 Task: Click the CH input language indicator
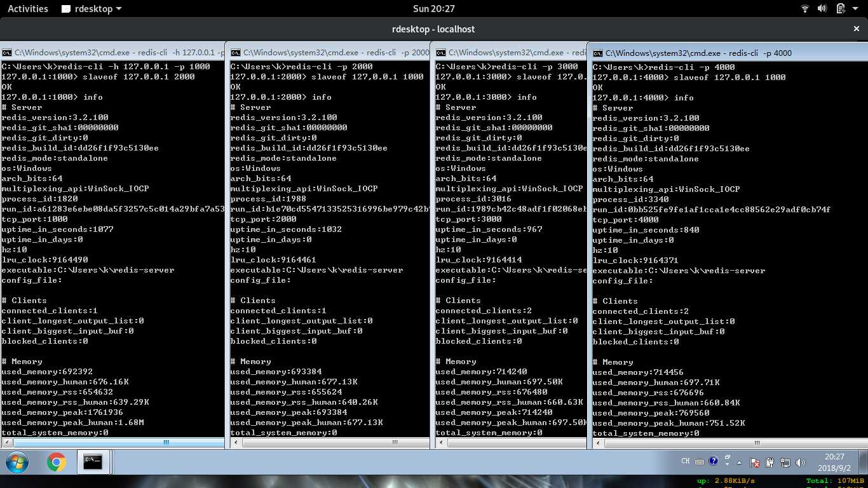(x=686, y=461)
